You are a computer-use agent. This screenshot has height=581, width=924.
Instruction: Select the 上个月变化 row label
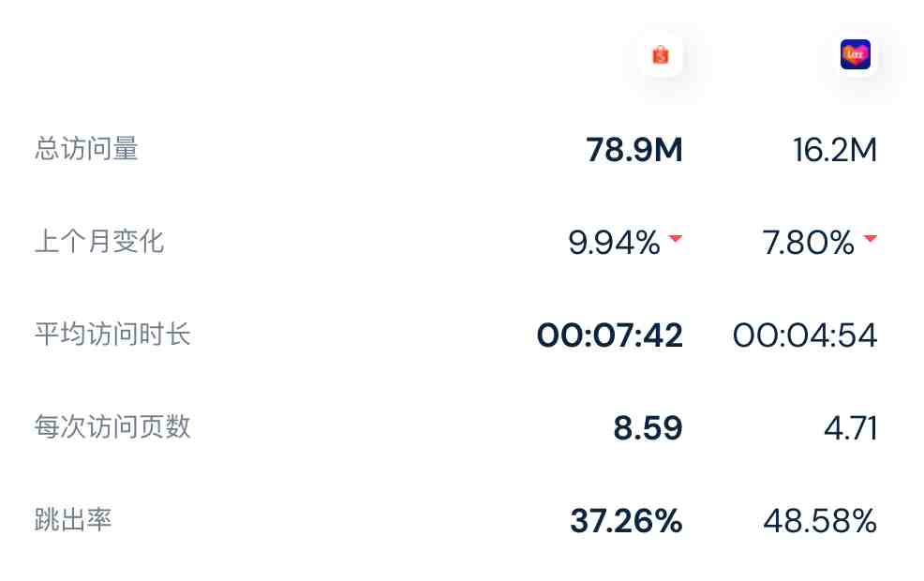tap(99, 242)
